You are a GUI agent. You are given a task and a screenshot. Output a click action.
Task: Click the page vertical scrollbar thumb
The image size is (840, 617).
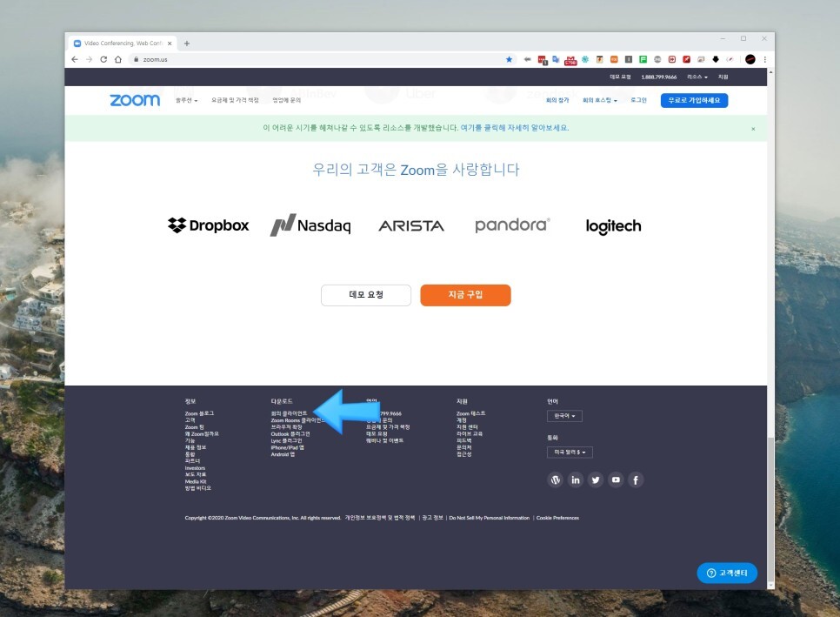click(x=770, y=509)
